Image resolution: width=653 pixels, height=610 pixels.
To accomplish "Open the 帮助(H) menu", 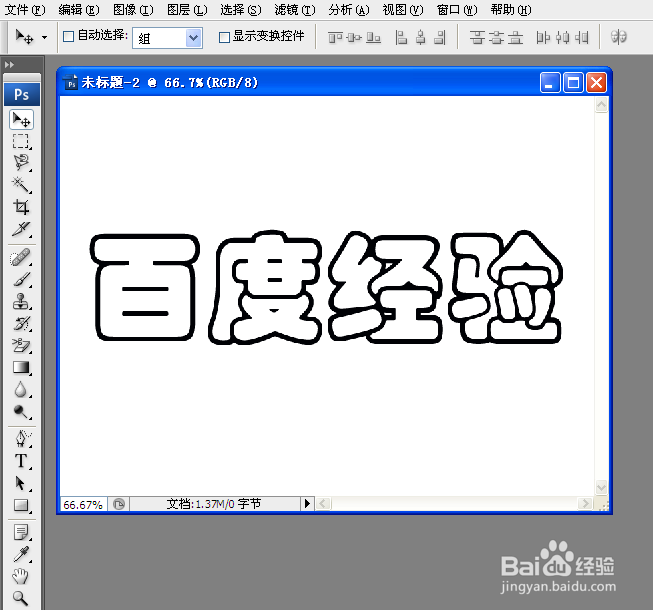I will pos(511,10).
